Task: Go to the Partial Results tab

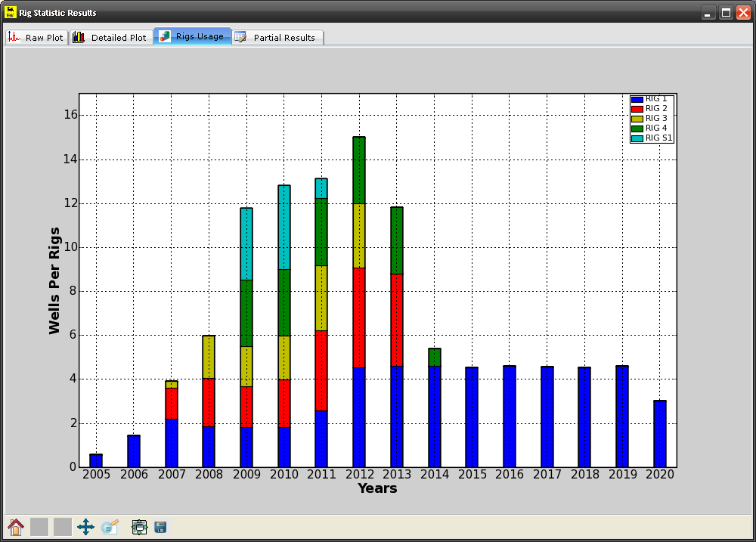Action: (277, 37)
